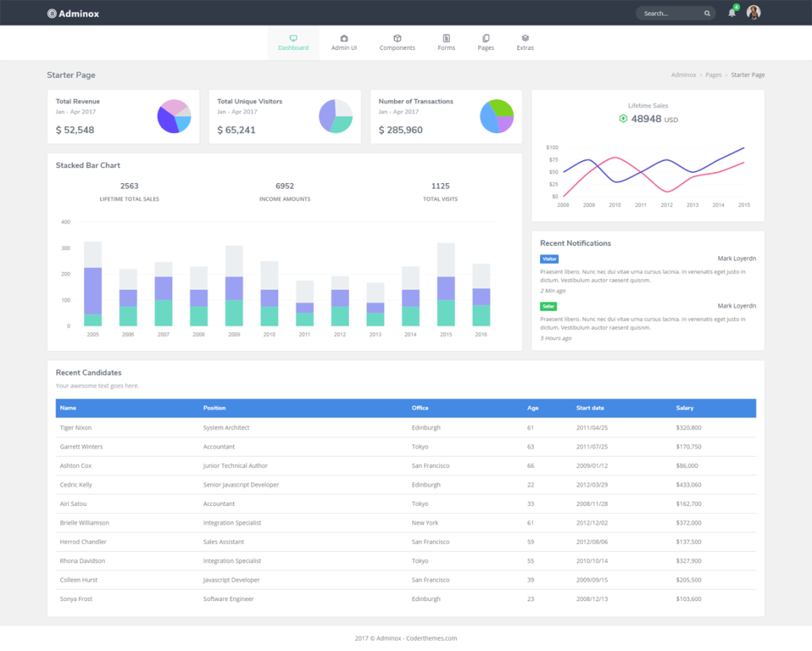Open the profile avatar picture
This screenshot has width=812, height=651.
753,13
